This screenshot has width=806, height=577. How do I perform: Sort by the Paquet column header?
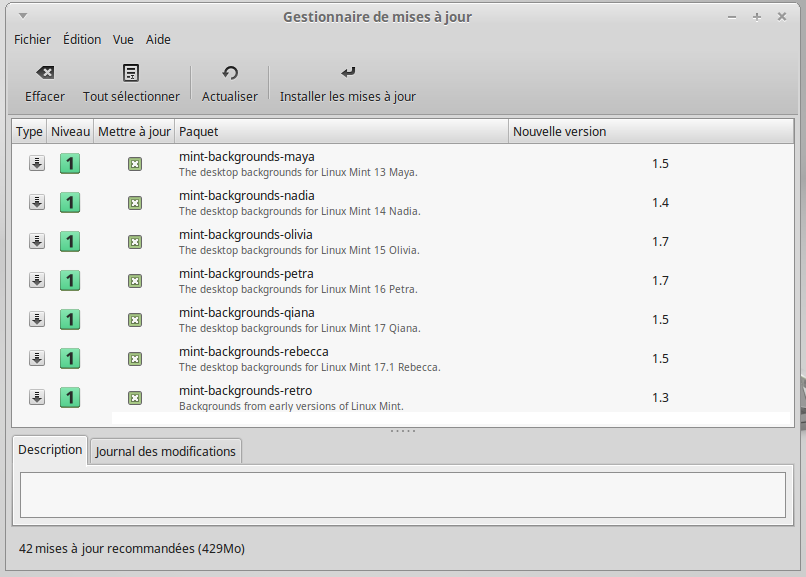(x=342, y=132)
